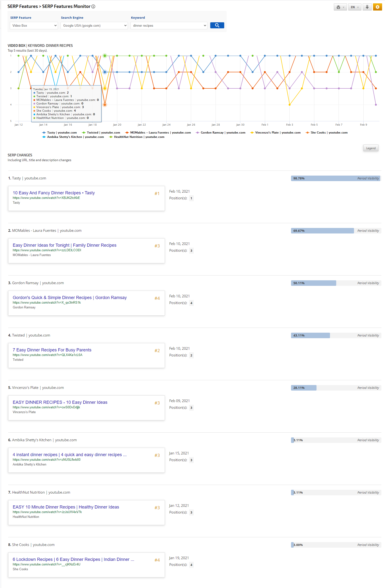The image size is (385, 588).
Task: Click the highlighted blue Jan 19 point at rank 2
Action: tap(105, 72)
